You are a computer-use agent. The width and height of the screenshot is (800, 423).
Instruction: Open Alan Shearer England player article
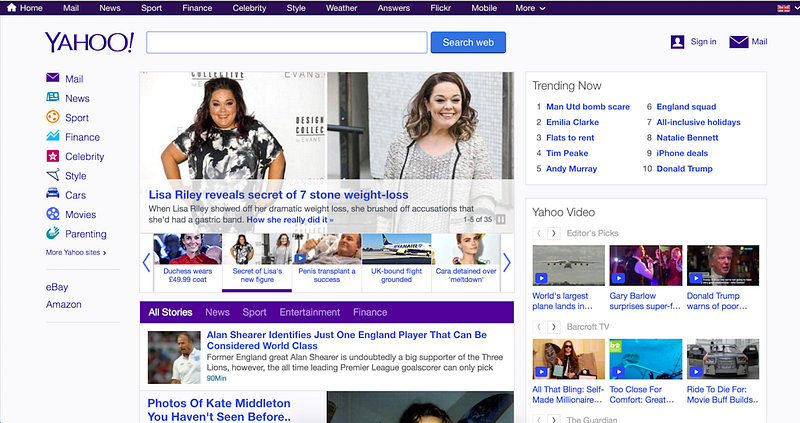tap(346, 340)
